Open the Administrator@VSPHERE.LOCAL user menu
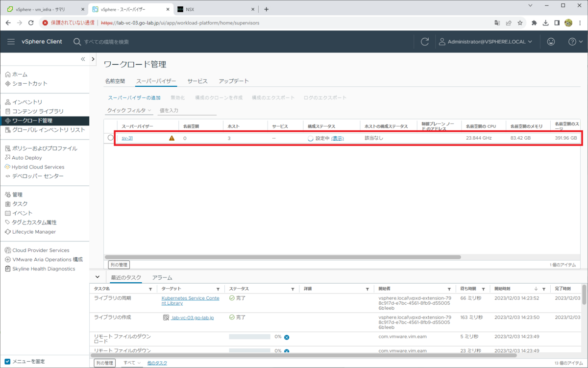 [485, 42]
